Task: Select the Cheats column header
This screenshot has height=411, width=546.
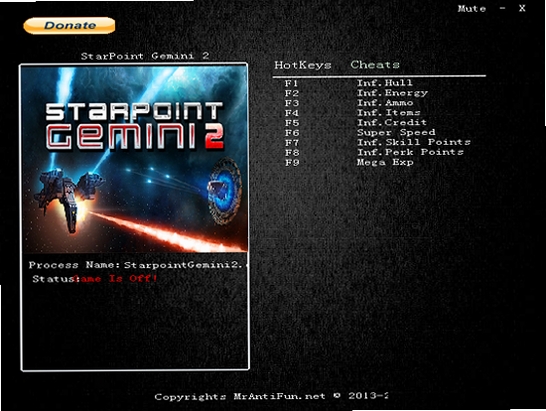Action: tap(375, 64)
